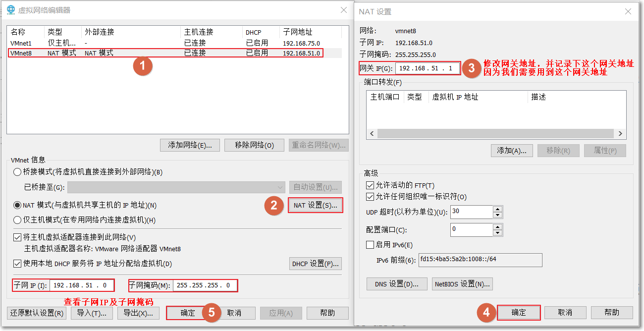Click the 主机端口 column header
Viewport: 644px width, 331px height.
pos(385,97)
